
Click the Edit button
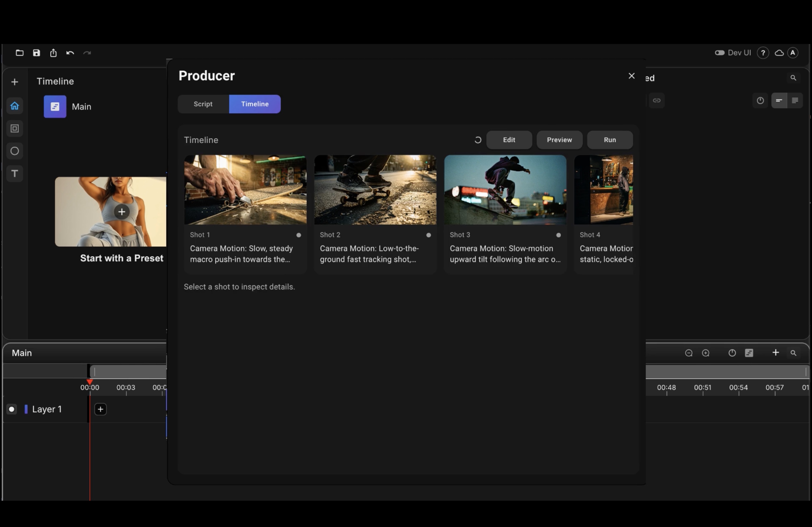(509, 140)
